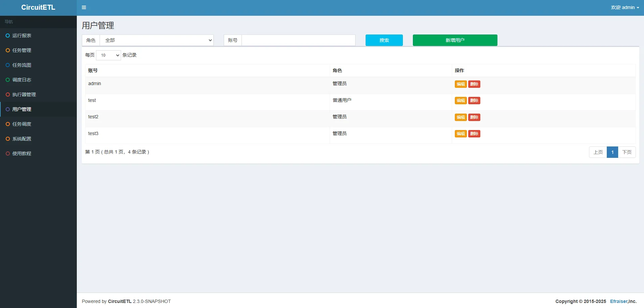Screen dimensions: 644x308
Task: Click the green 新增用户 button
Action: pos(455,40)
